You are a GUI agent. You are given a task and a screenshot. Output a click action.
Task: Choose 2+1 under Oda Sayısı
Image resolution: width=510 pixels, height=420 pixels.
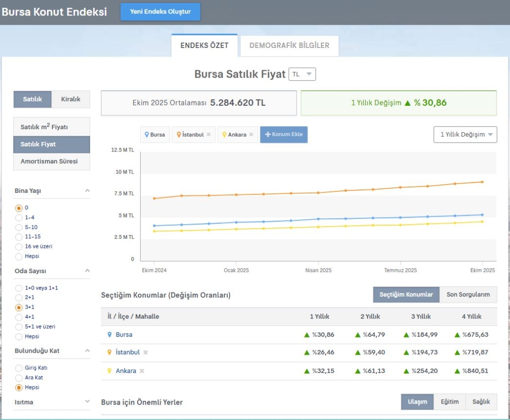click(x=19, y=297)
